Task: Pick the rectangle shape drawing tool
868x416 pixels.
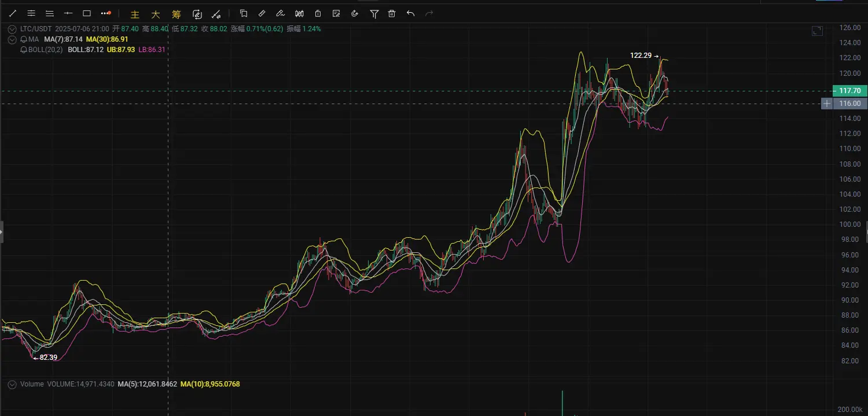Action: point(87,13)
